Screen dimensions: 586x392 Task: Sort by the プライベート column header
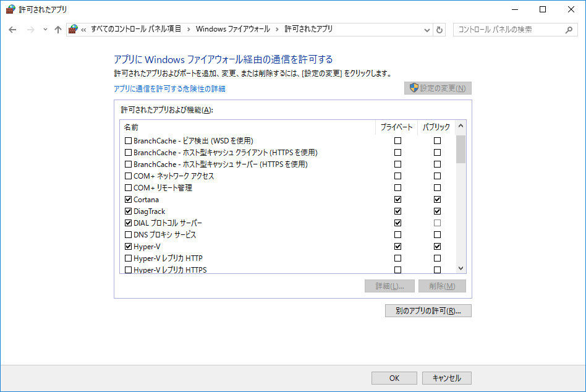tap(396, 127)
